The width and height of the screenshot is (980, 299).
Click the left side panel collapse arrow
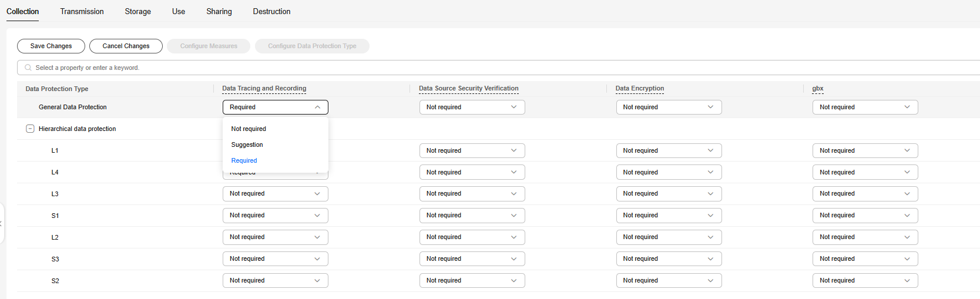[x=2, y=224]
